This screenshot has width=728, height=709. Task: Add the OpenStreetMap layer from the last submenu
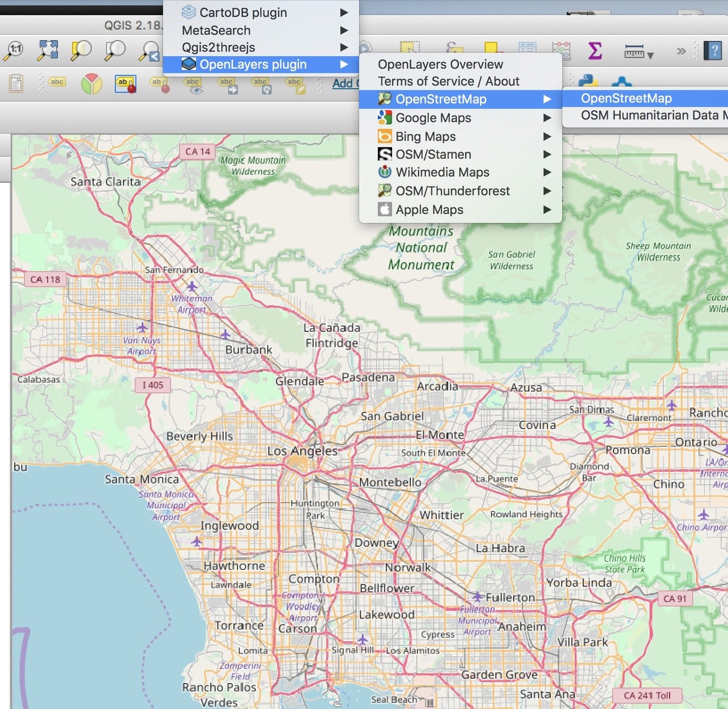tap(645, 98)
